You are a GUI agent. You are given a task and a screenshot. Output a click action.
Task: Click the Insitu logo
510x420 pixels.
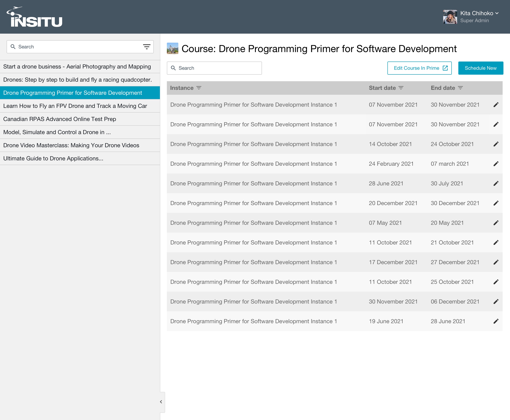click(x=34, y=17)
